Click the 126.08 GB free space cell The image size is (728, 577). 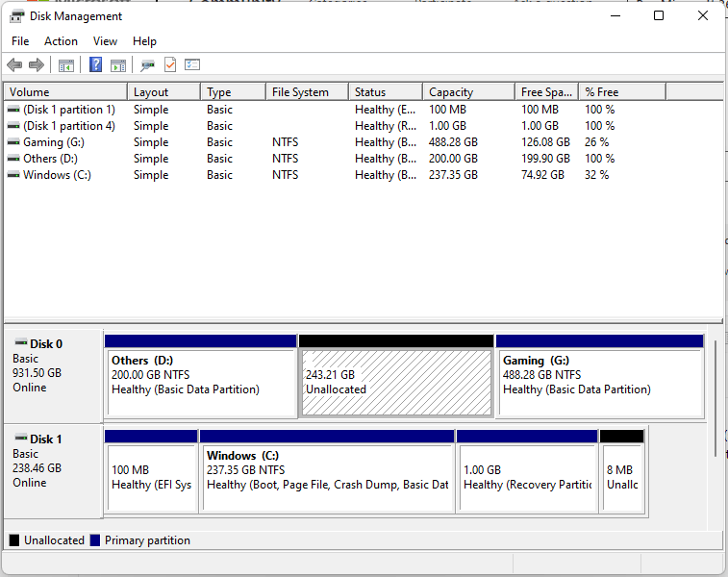(x=545, y=142)
